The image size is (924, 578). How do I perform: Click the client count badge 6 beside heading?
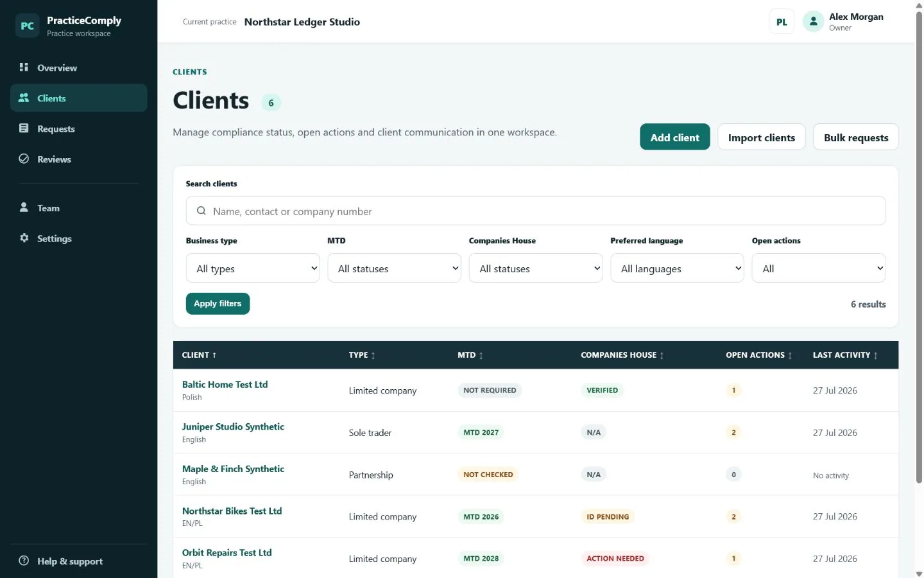[x=271, y=103]
